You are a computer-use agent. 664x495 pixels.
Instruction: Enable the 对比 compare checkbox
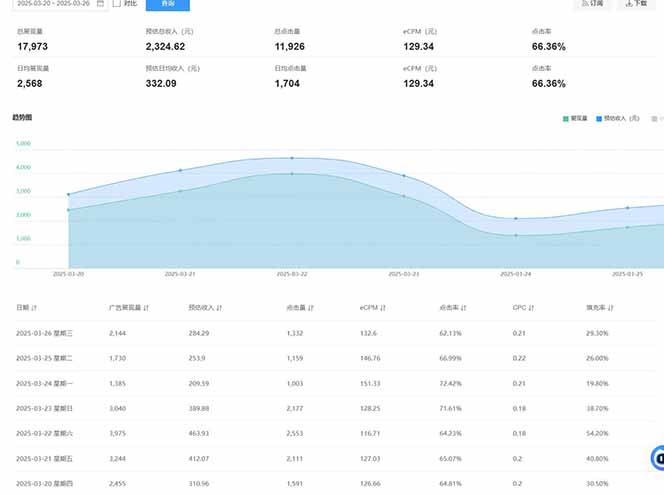(x=117, y=4)
